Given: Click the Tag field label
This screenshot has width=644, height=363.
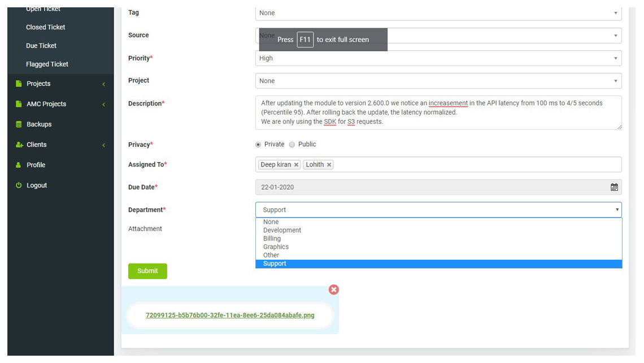Looking at the screenshot, I should (x=133, y=13).
